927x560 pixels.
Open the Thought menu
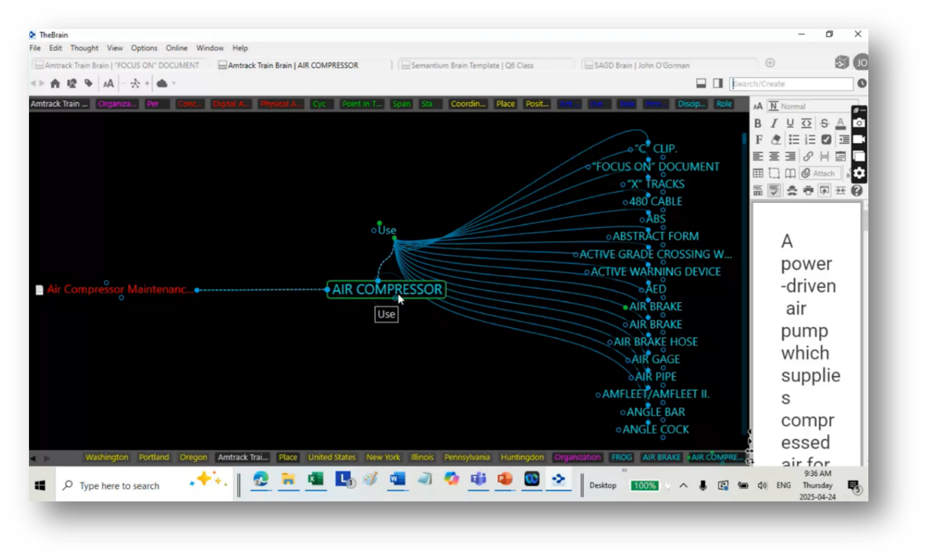[x=84, y=48]
